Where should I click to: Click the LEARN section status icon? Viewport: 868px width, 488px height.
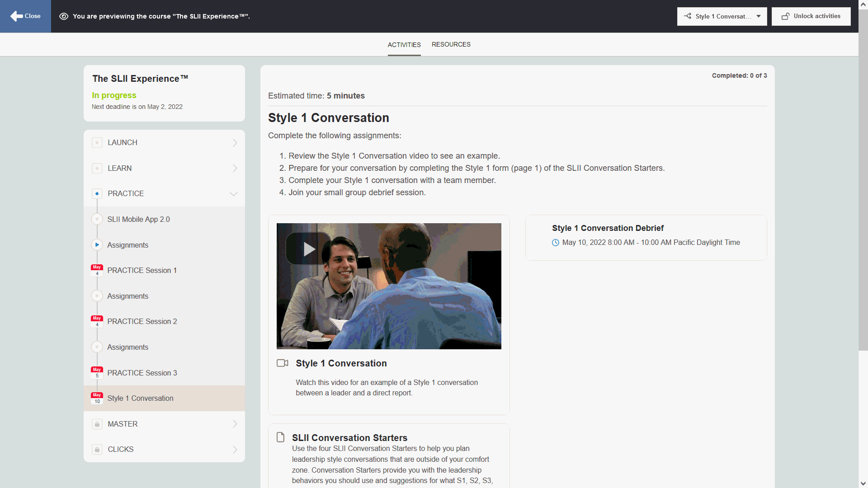(x=97, y=168)
